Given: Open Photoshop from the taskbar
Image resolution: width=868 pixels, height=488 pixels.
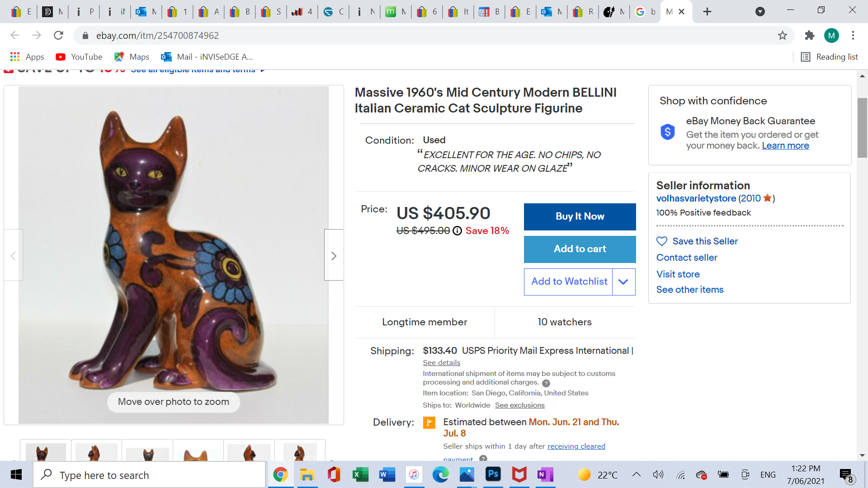Looking at the screenshot, I should [x=493, y=474].
